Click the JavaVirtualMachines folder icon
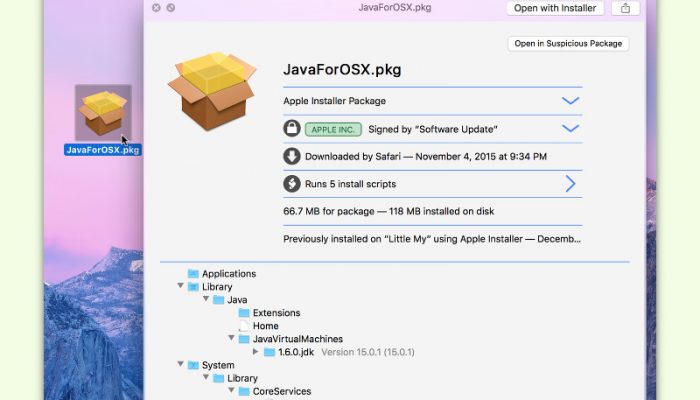This screenshot has height=400, width=700. 244,339
